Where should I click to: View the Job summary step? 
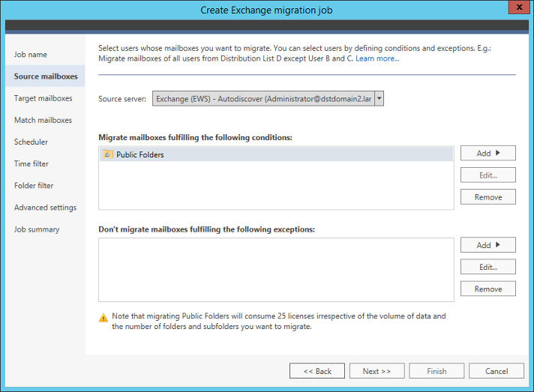37,229
